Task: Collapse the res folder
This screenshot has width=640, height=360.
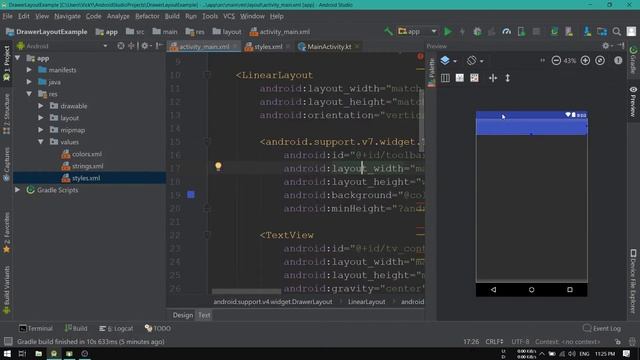Action: [29, 94]
